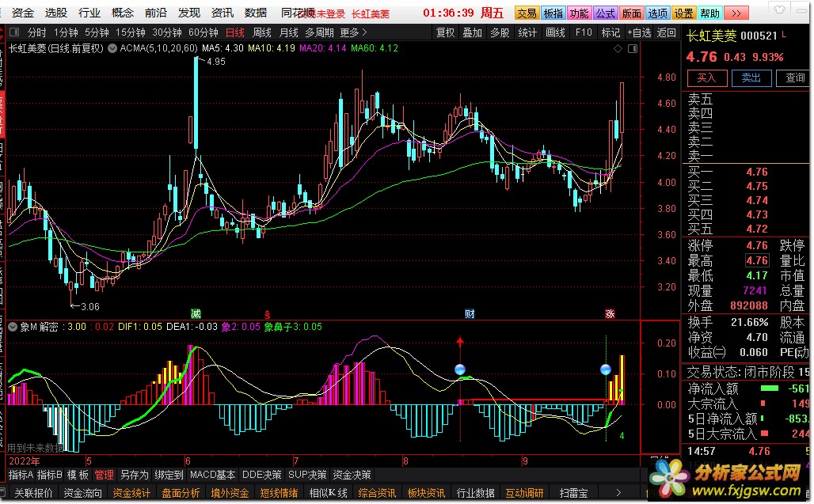
Task: Switch to 15分钟 period
Action: 131,32
